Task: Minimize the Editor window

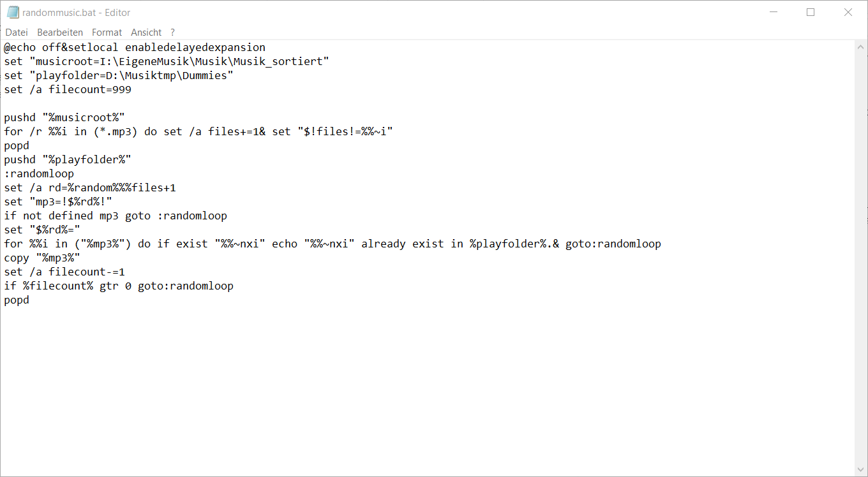Action: pyautogui.click(x=773, y=12)
